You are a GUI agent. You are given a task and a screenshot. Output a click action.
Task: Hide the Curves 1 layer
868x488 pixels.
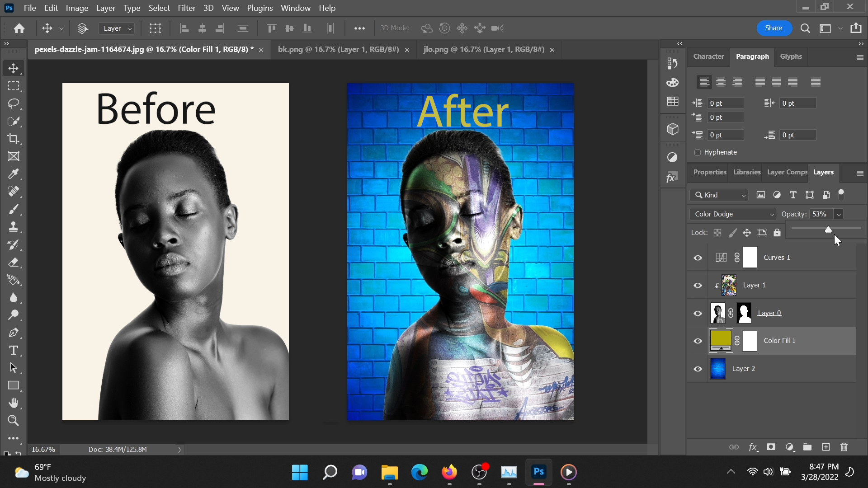coord(698,258)
